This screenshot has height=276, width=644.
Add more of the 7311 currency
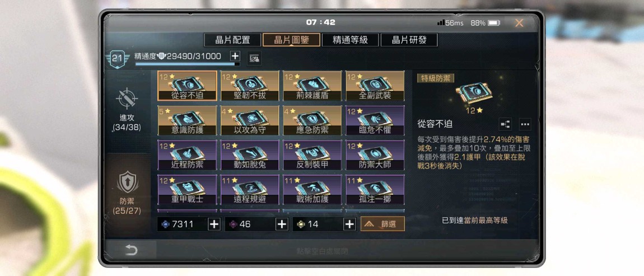[x=214, y=224]
